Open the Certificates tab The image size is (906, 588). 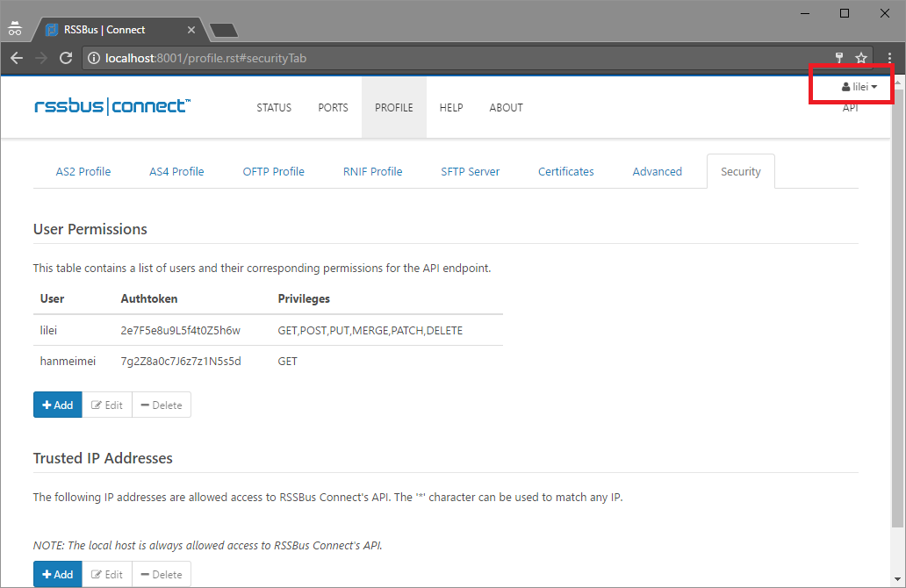565,172
